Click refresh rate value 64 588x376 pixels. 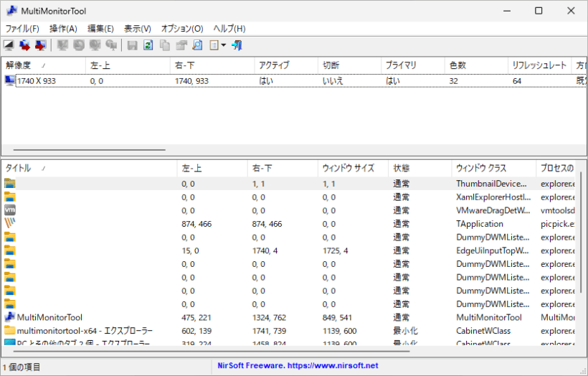click(x=517, y=81)
